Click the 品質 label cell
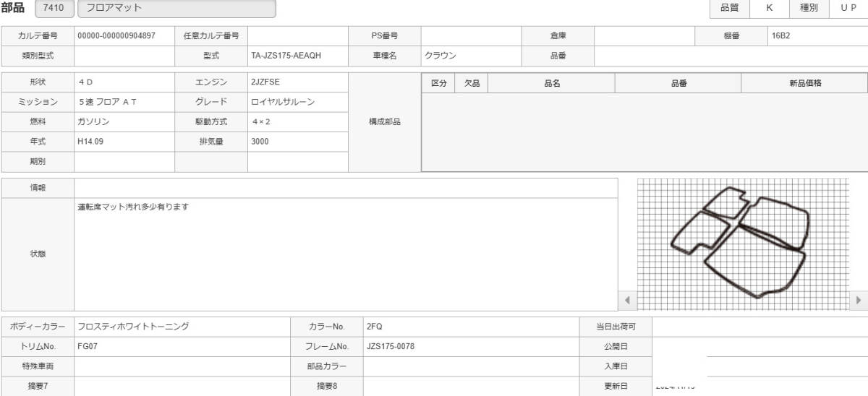The width and height of the screenshot is (868, 396). click(x=730, y=8)
